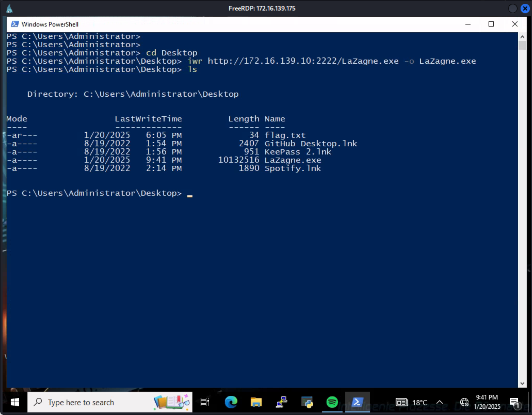Viewport: 532px width, 415px height.
Task: Click the search highlights illustration in search box
Action: tap(172, 402)
